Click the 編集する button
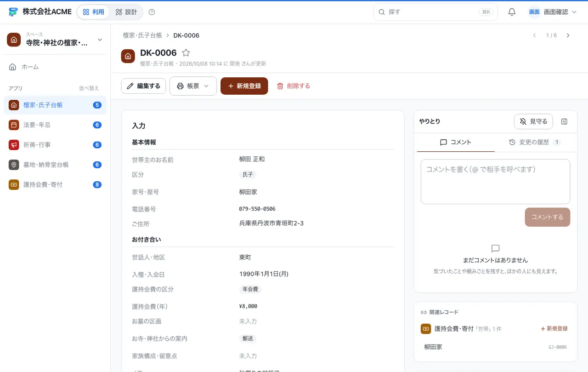The height and width of the screenshot is (372, 588). [143, 86]
